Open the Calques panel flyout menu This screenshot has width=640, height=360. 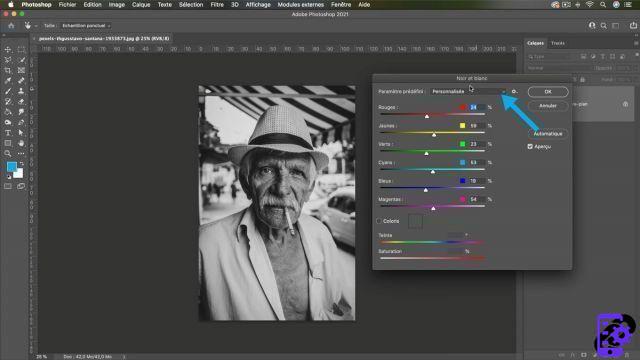click(636, 43)
